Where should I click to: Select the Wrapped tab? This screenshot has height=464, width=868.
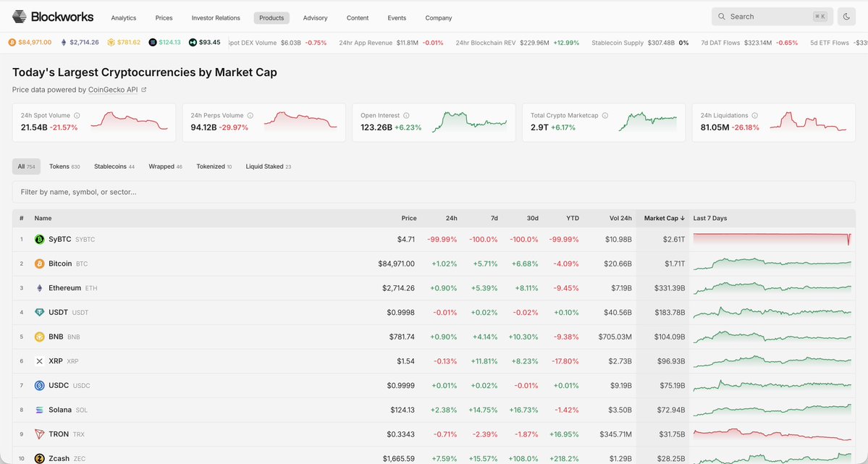[165, 166]
